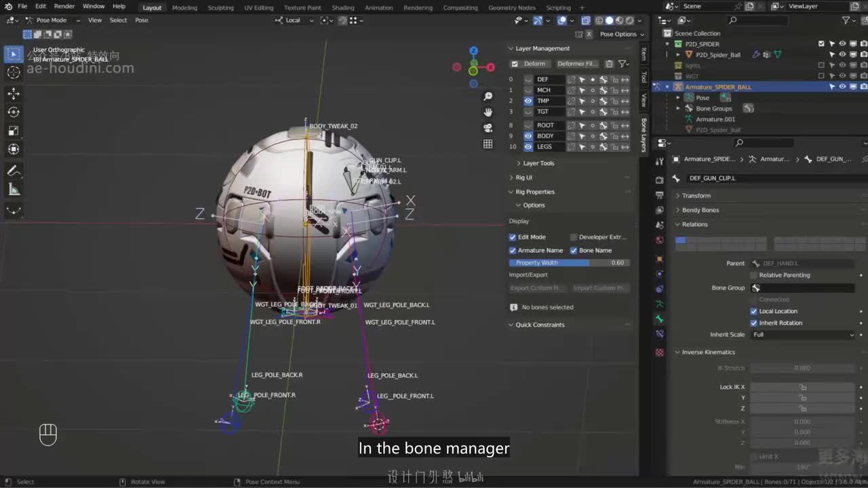
Task: Uncheck the Armature Name display checkbox
Action: [513, 251]
